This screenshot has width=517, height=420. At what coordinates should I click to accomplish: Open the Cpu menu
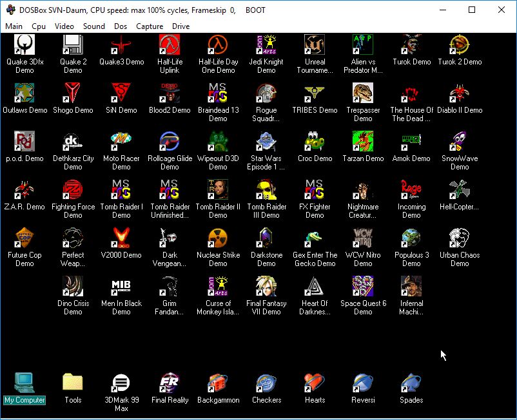[x=39, y=26]
